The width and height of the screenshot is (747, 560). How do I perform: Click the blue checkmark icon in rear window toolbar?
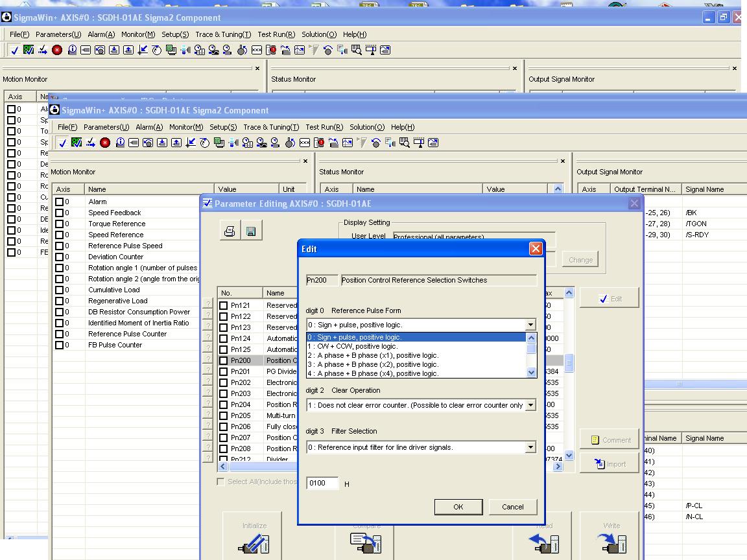pyautogui.click(x=15, y=50)
